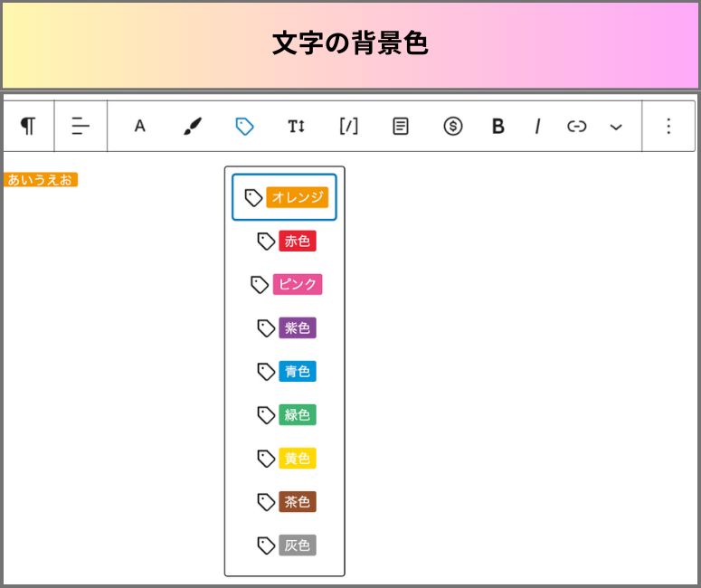
Task: Insert a link with the link icon
Action: tap(577, 126)
